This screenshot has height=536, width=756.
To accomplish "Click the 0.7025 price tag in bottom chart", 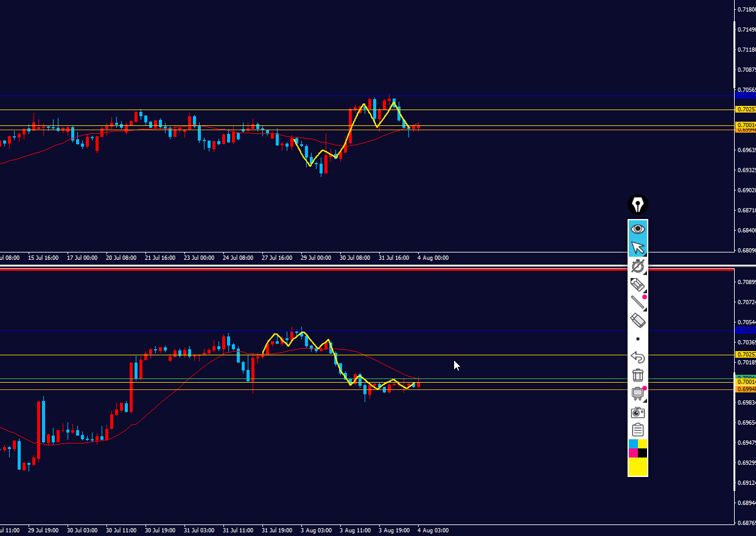I will [x=746, y=354].
